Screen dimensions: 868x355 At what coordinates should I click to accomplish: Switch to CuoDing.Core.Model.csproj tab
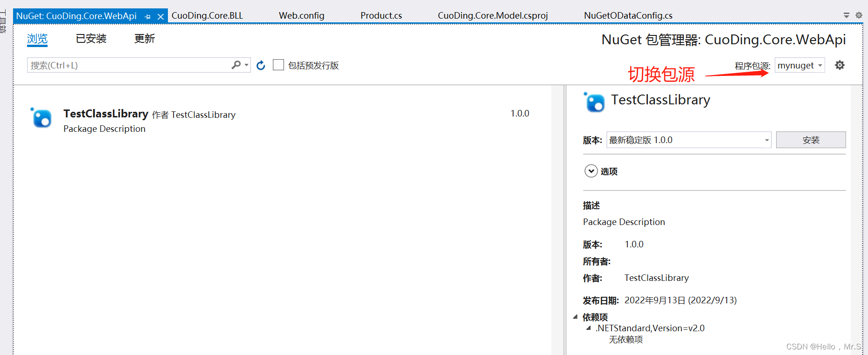493,15
